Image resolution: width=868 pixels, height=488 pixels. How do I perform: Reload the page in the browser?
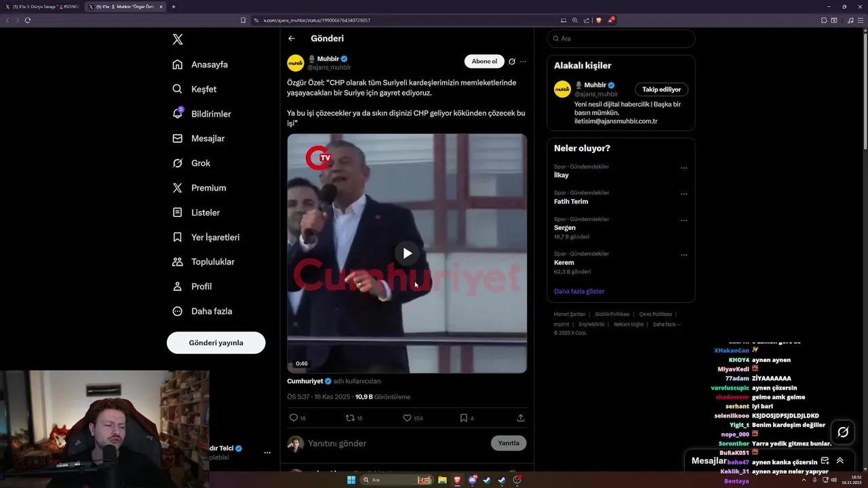[x=27, y=20]
